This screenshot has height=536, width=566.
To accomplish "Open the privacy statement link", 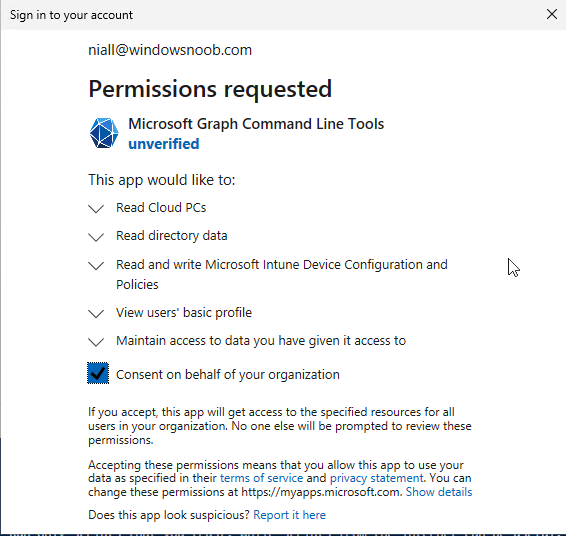I will (376, 478).
